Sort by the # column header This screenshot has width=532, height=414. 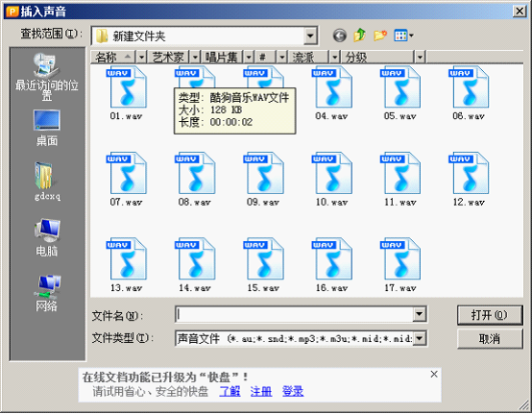[266, 57]
